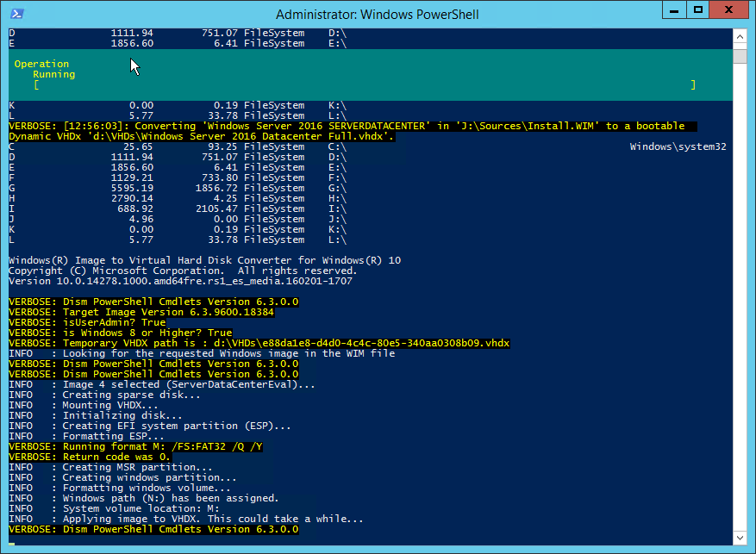
Task: Close the Administrator PowerShell window
Action: pos(729,10)
